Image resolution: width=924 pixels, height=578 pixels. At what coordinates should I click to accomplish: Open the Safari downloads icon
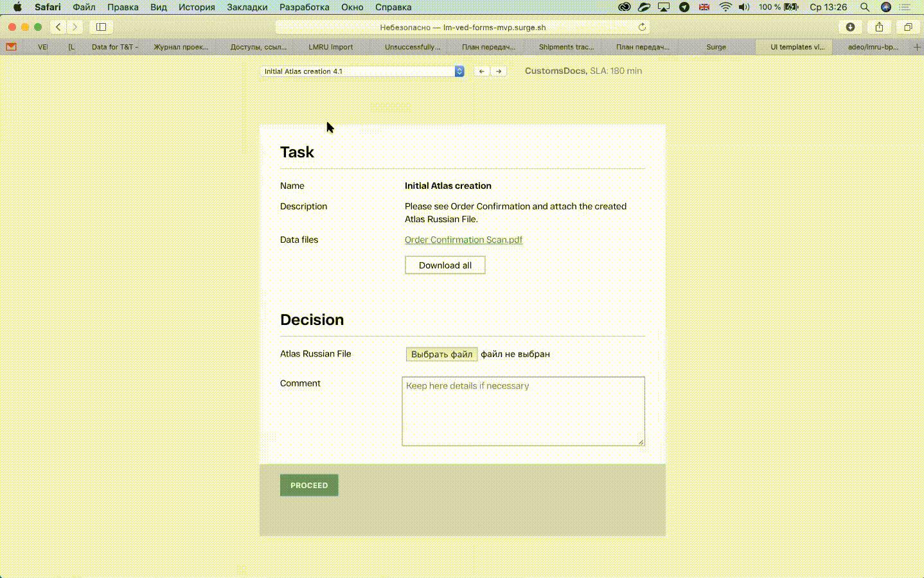click(x=850, y=27)
